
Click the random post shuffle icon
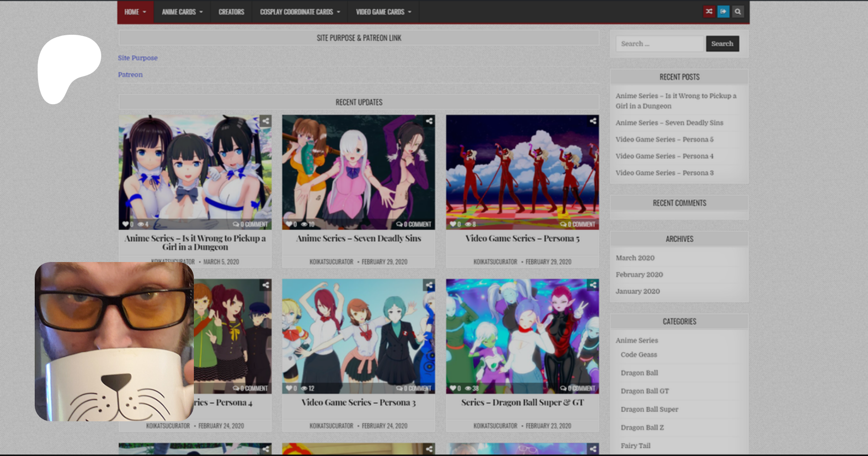click(708, 12)
